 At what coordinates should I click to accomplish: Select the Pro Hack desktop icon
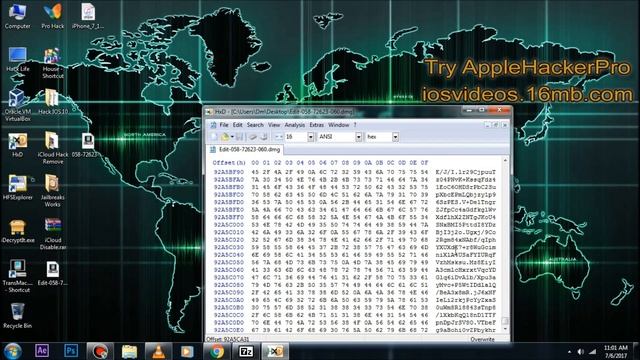53,16
